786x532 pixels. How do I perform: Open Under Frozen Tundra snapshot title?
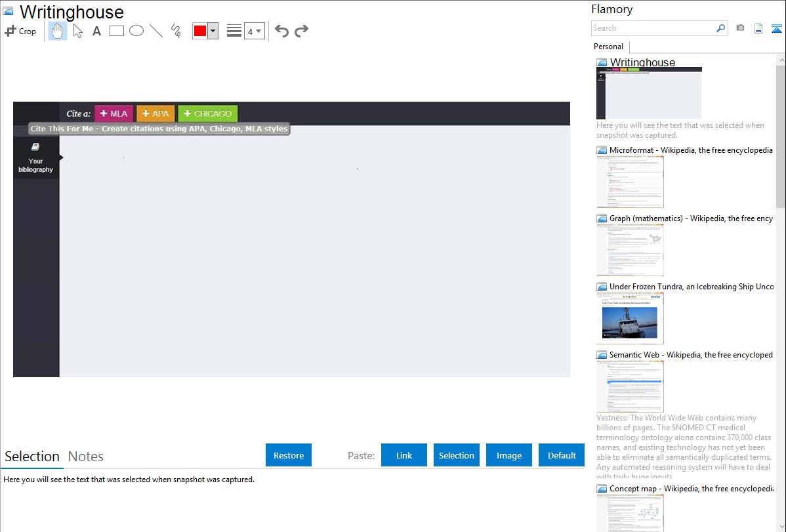pos(692,286)
